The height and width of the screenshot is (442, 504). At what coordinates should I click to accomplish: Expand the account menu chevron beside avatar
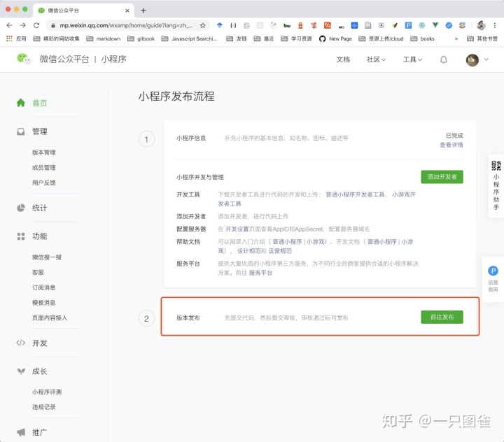486,59
